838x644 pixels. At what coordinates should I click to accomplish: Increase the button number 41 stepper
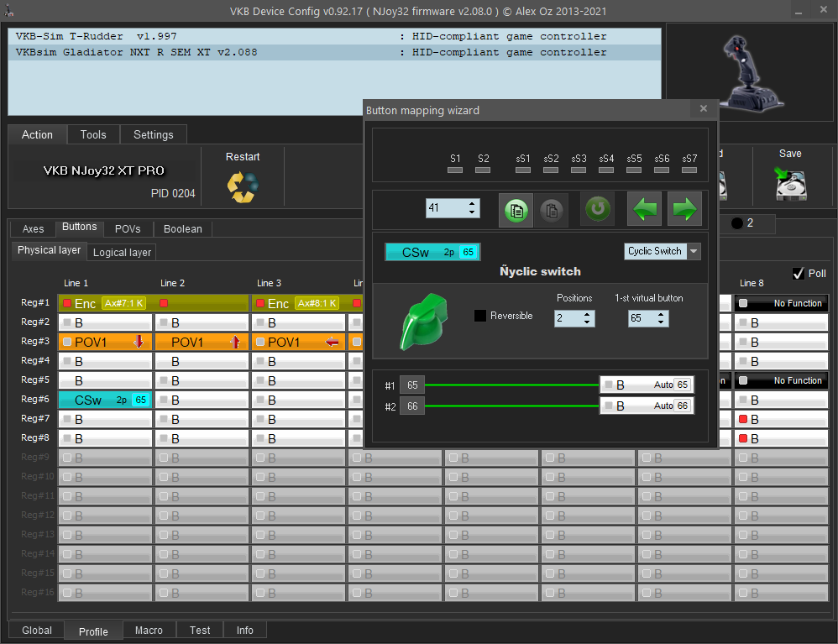tap(471, 204)
